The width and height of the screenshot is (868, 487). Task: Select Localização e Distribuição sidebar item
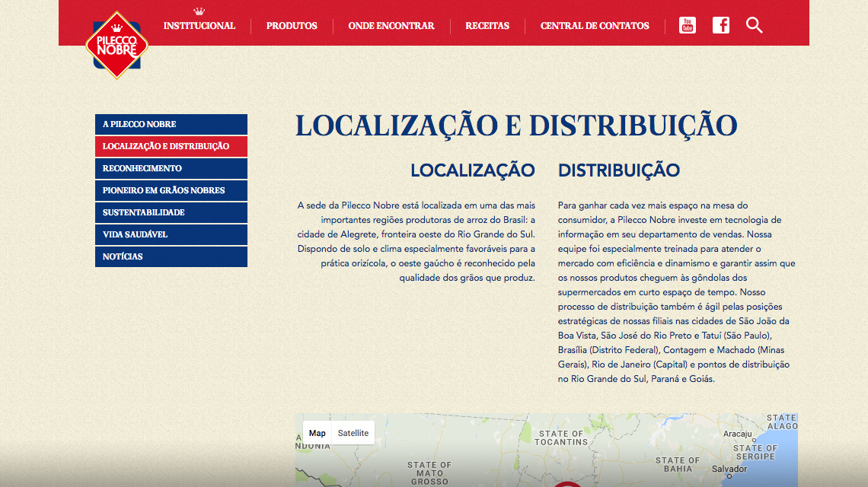pos(171,146)
